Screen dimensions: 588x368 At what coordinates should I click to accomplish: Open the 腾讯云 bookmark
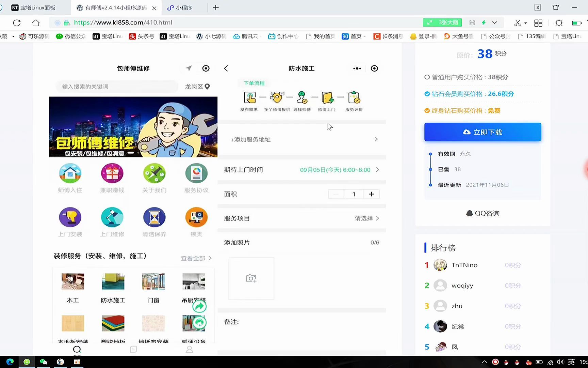point(245,36)
